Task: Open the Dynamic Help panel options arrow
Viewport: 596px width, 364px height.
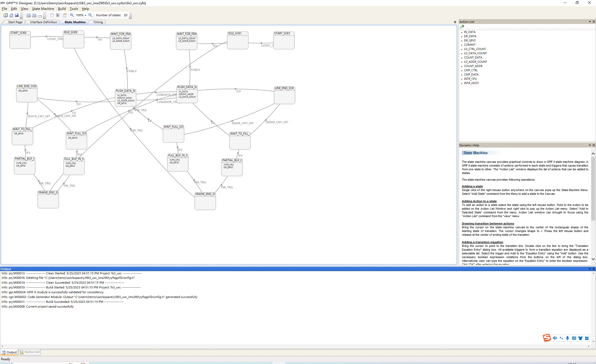Action: pos(590,145)
